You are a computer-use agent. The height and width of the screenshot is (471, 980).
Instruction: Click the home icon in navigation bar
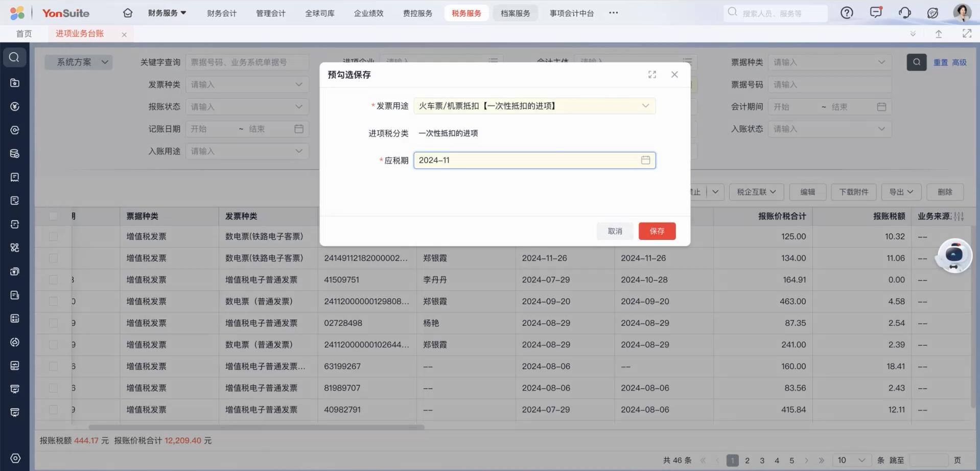tap(127, 13)
